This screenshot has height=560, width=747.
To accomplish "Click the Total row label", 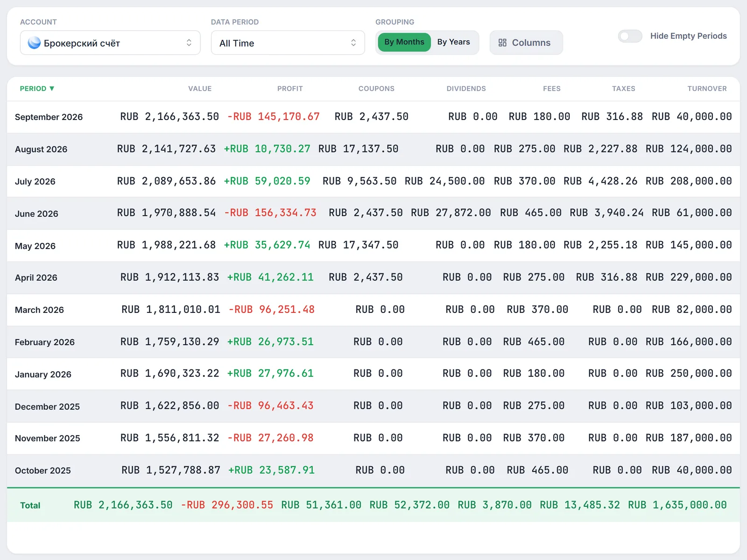I will [30, 505].
